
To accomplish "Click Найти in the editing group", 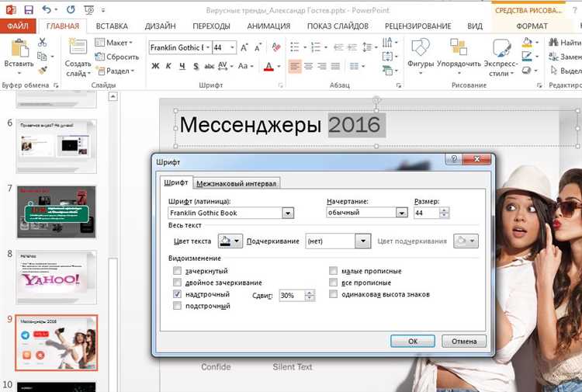I will [565, 43].
